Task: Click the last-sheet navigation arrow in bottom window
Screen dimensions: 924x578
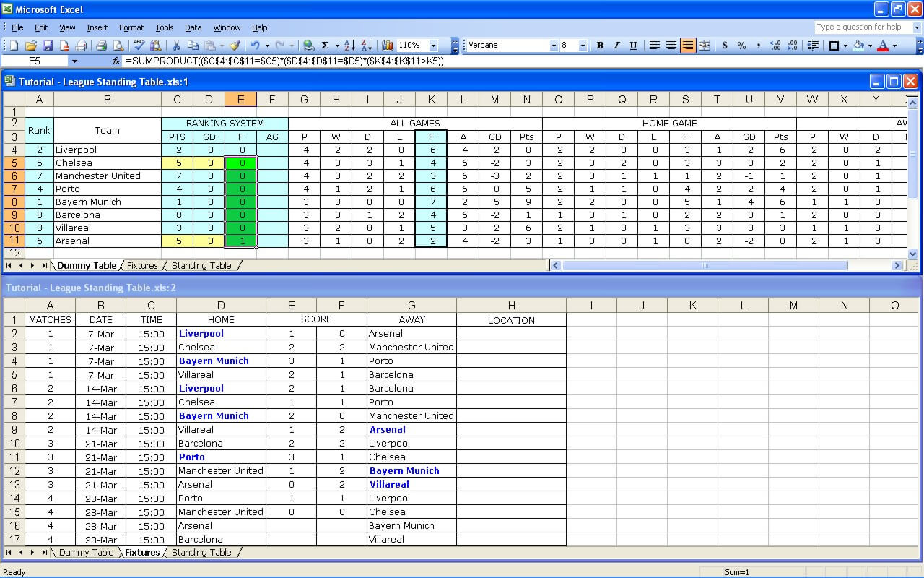Action: click(44, 553)
